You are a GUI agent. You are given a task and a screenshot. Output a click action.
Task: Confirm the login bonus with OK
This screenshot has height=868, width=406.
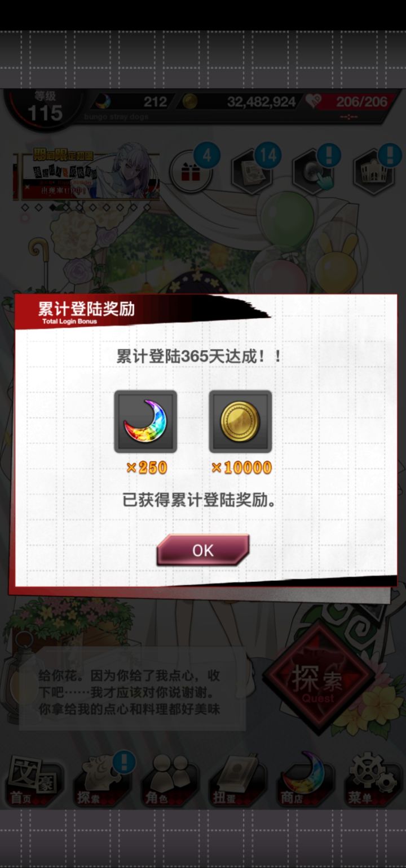(202, 550)
